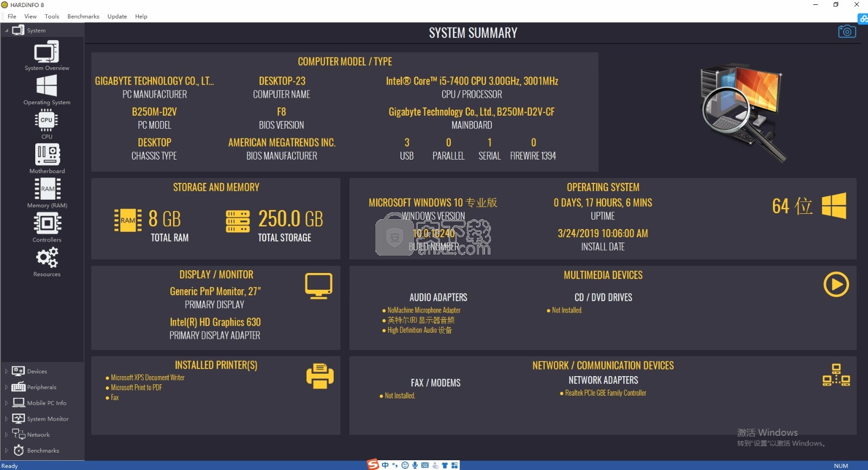Click the monitor icon in Display panel

(x=318, y=285)
